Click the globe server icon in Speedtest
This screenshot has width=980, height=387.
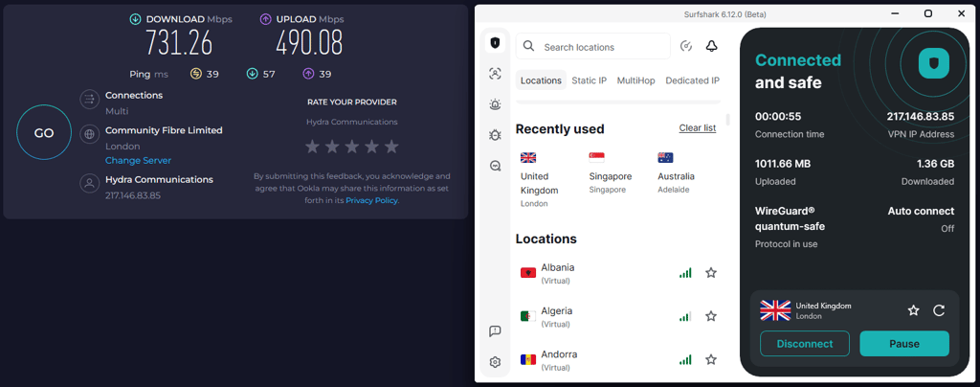tap(90, 134)
